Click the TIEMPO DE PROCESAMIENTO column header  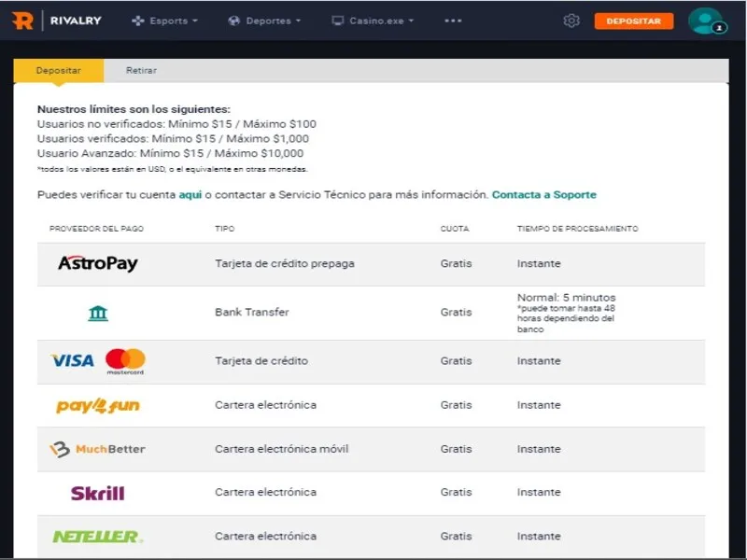tap(577, 229)
